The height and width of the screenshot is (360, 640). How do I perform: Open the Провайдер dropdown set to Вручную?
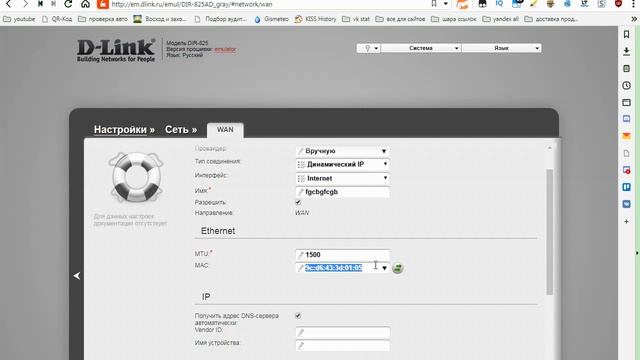pyautogui.click(x=342, y=151)
